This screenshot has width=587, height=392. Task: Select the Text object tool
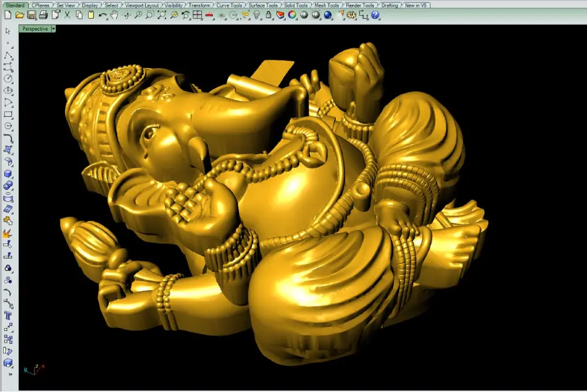click(x=8, y=316)
